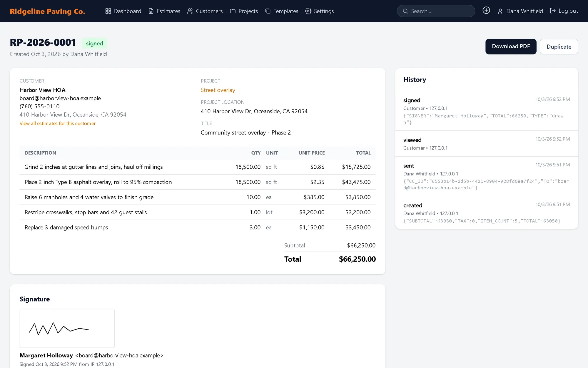Open the Street overlay project link

click(218, 90)
